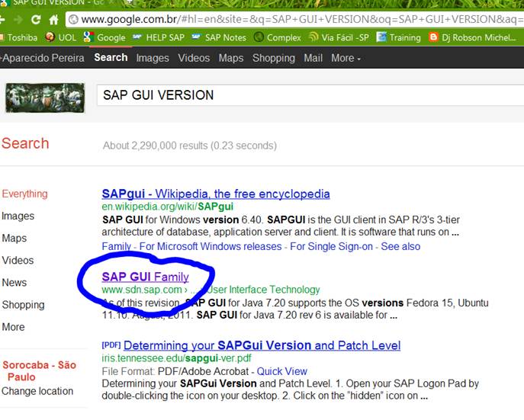524x420 pixels.
Task: Filter results by Shopping in left sidebar
Action: point(23,305)
